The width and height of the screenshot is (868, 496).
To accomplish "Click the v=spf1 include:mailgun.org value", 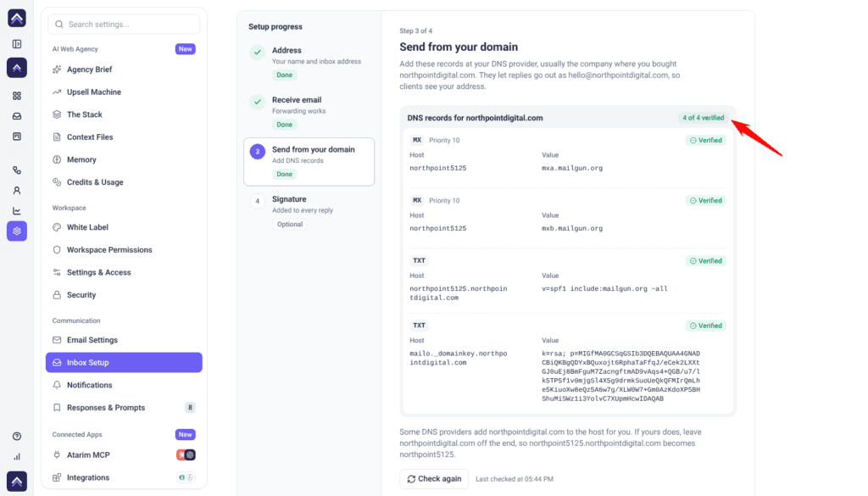I will click(x=604, y=288).
